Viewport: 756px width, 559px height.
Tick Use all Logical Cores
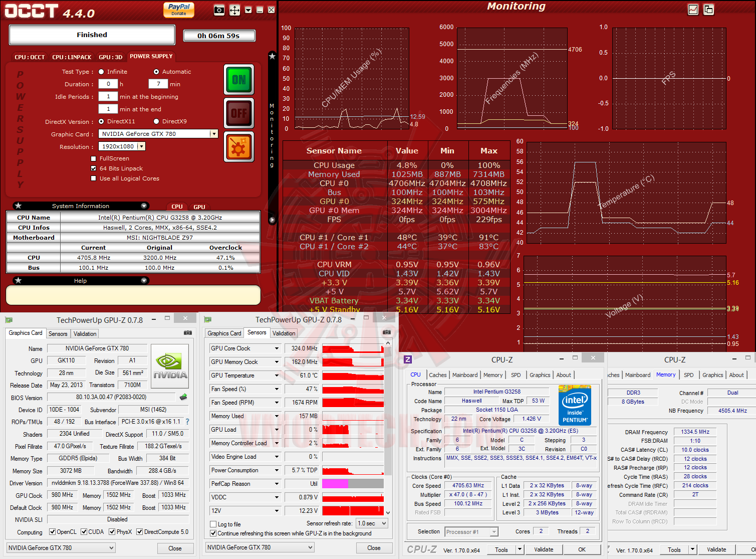[93, 178]
